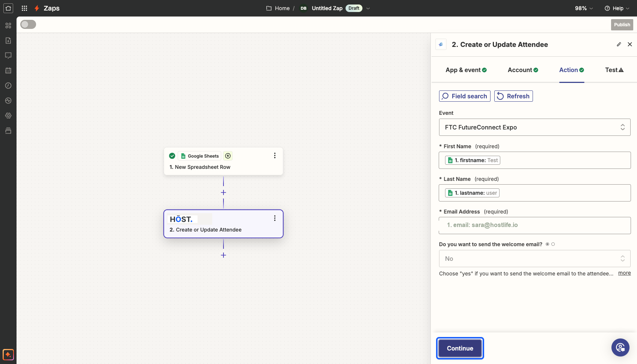Viewport: 637px width, 364px height.
Task: Open three-dot menu on Google Sheets step
Action: coord(275,155)
